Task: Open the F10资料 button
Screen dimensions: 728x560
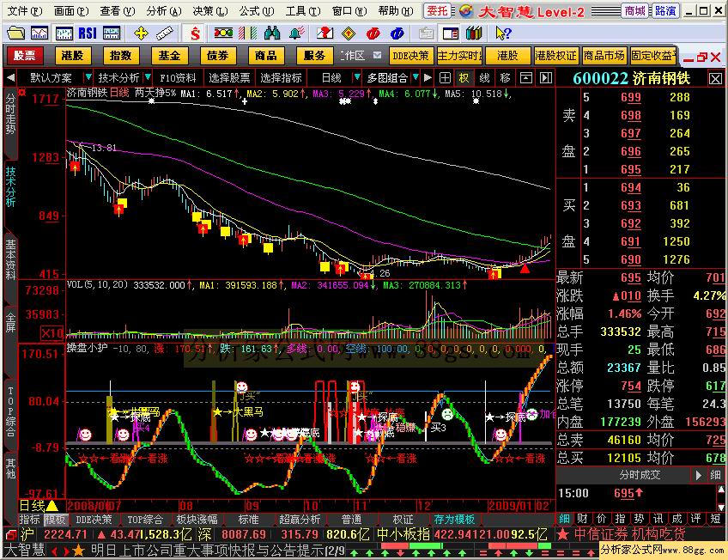Action: (x=178, y=77)
